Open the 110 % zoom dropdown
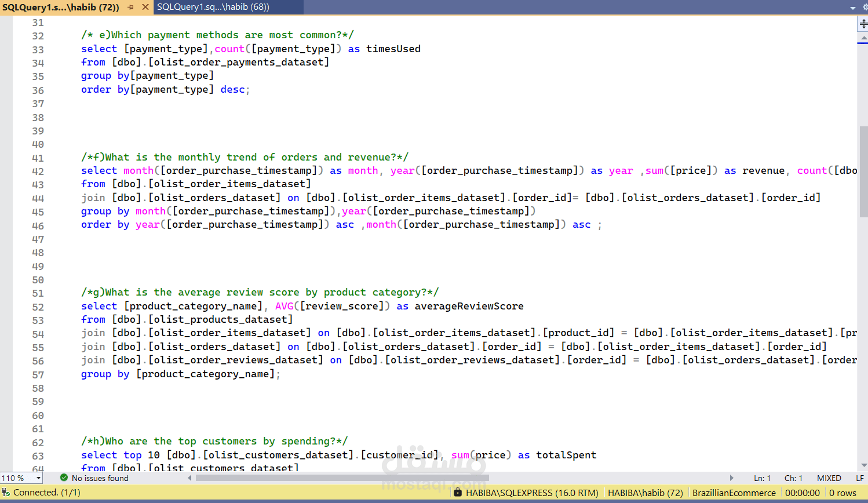 point(39,478)
